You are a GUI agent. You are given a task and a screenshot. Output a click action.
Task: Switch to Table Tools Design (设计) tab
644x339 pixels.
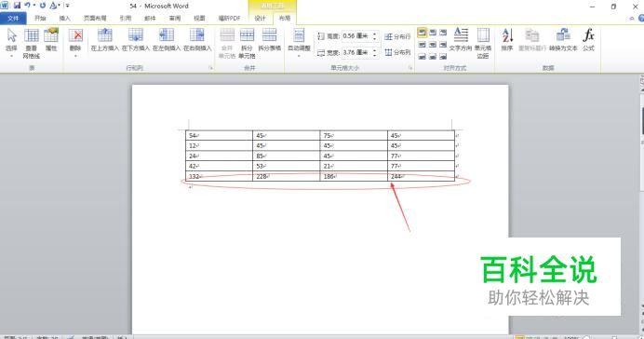pyautogui.click(x=260, y=18)
